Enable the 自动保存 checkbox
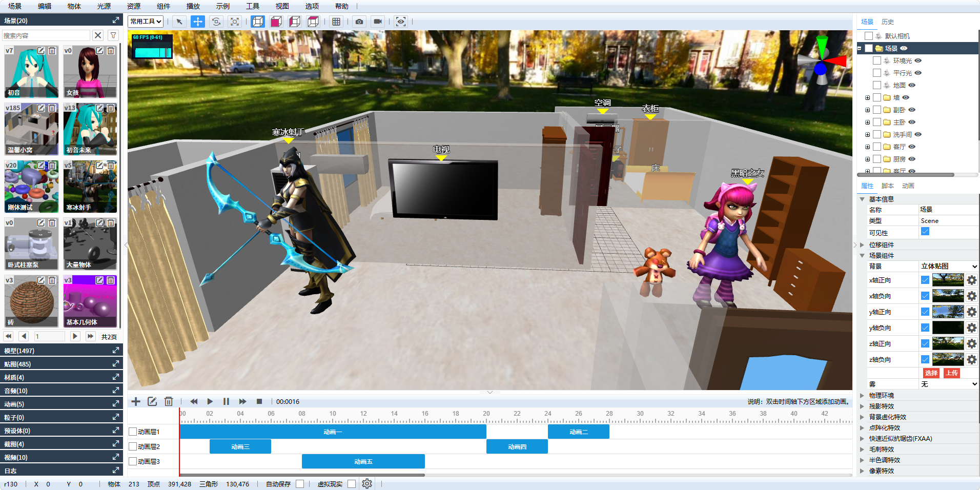 click(x=300, y=484)
